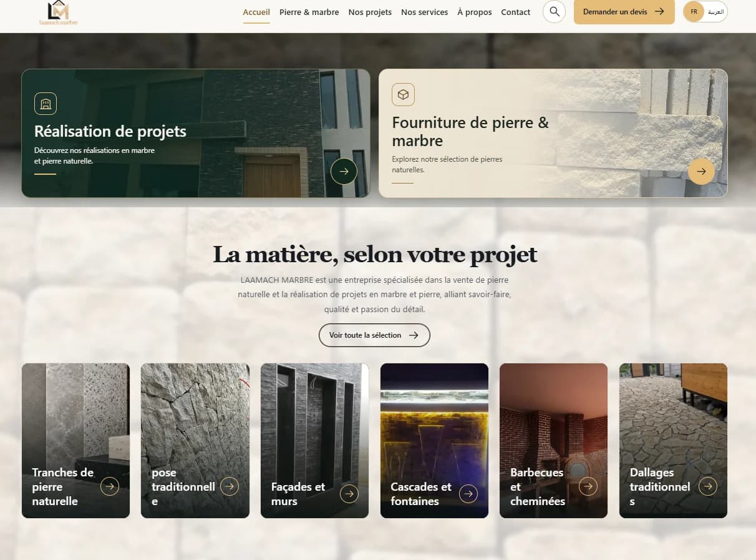The image size is (756, 560).
Task: Click the arrow on Dallages traditionnels card
Action: coord(708,486)
